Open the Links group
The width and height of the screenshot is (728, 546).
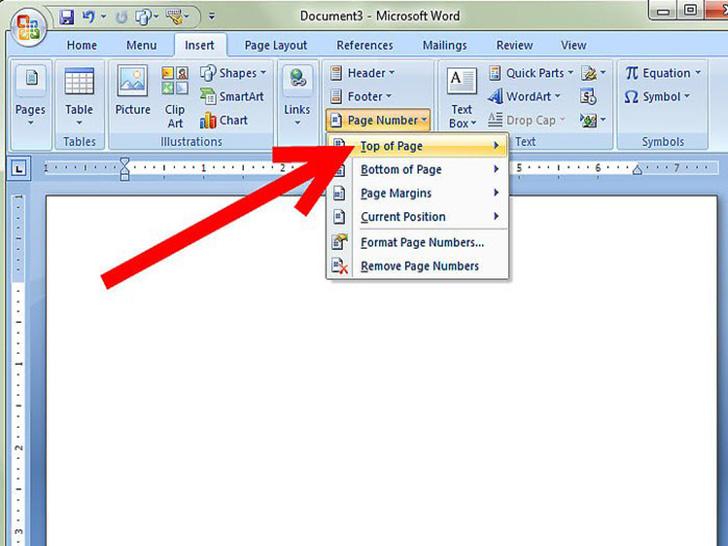coord(297,96)
